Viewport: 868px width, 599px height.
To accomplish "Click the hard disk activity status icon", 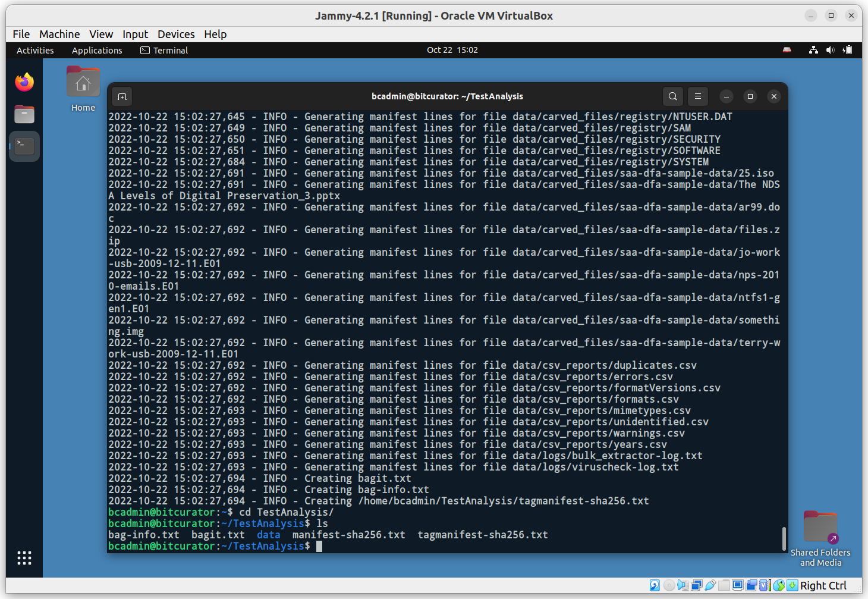I will [x=655, y=585].
